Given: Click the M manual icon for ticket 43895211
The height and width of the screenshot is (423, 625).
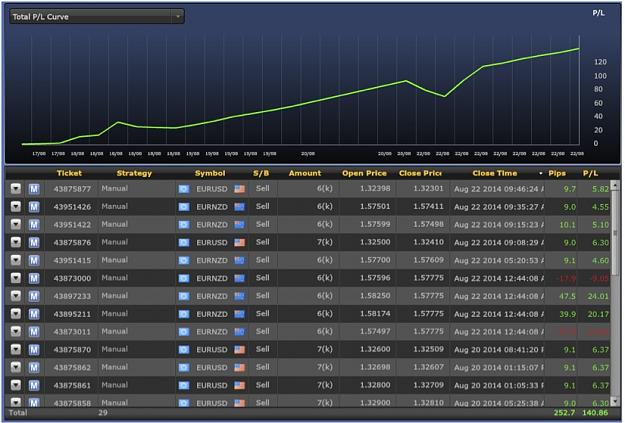Looking at the screenshot, I should (x=34, y=314).
